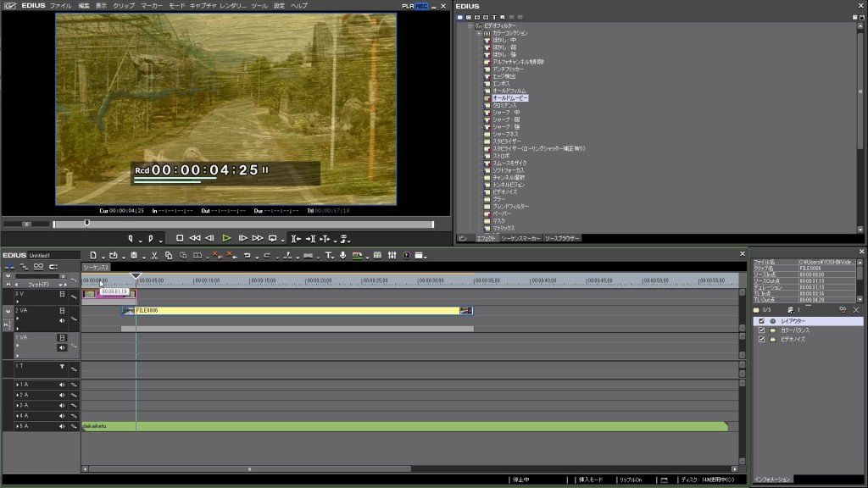Open the audio mixer sliders icon
Screen dimensions: 868x488
coord(392,256)
